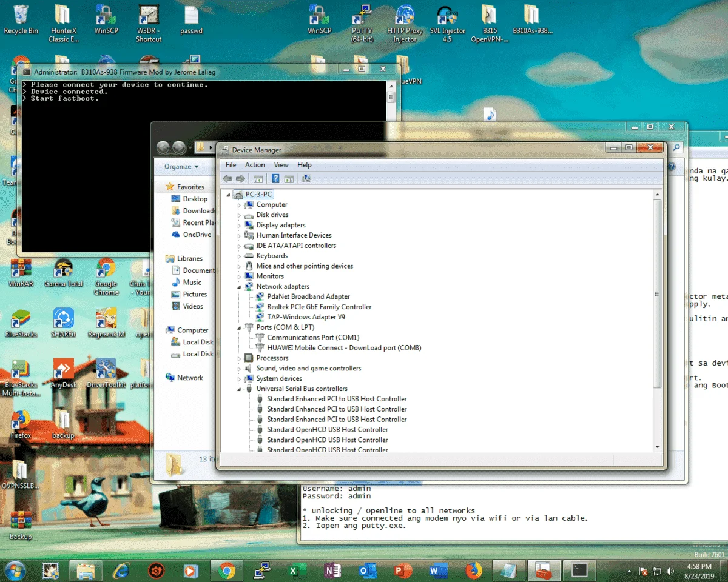The image size is (728, 582).
Task: Select the PC-3-PC root node
Action: click(259, 195)
